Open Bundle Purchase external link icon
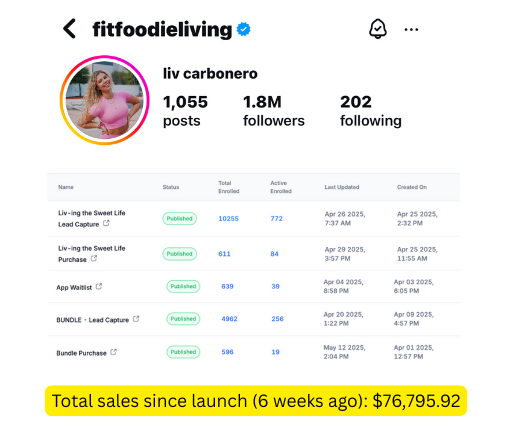The width and height of the screenshot is (512, 436). pos(114,352)
